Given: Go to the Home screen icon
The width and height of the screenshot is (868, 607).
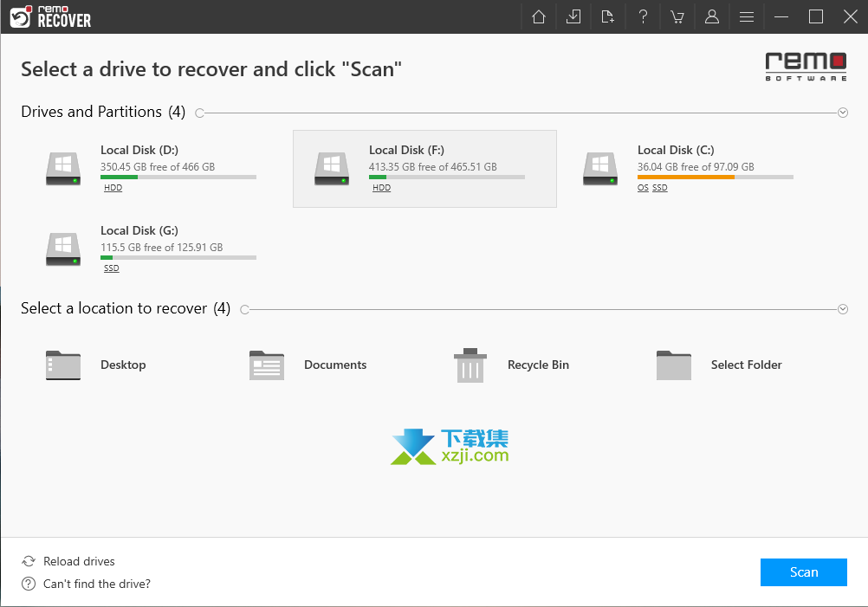Looking at the screenshot, I should pos(539,16).
